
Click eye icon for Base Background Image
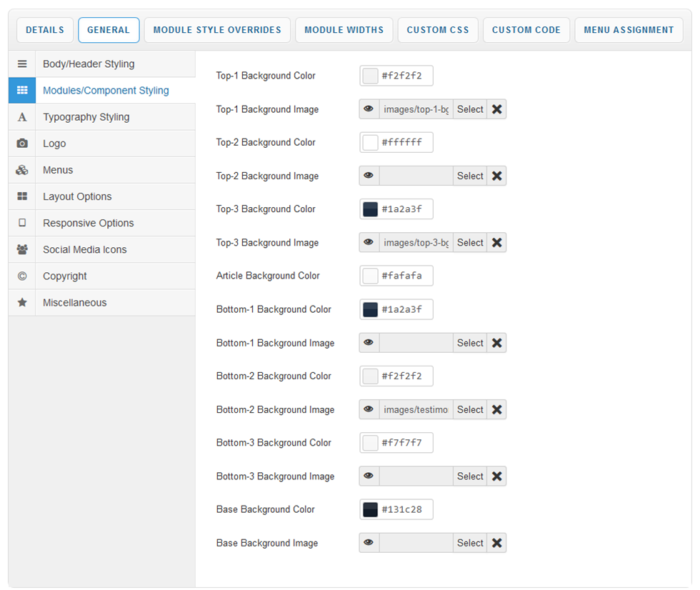(x=369, y=543)
